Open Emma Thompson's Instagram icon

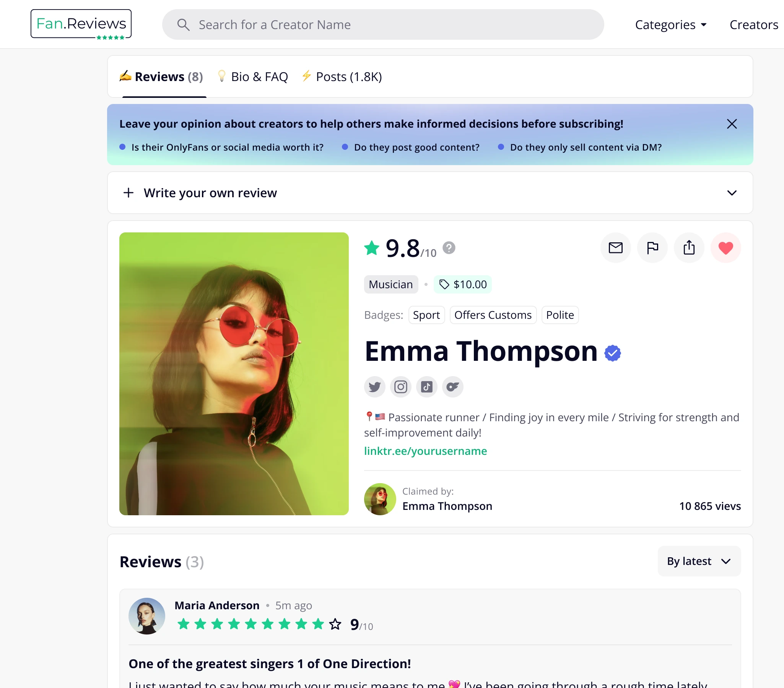[x=401, y=387]
